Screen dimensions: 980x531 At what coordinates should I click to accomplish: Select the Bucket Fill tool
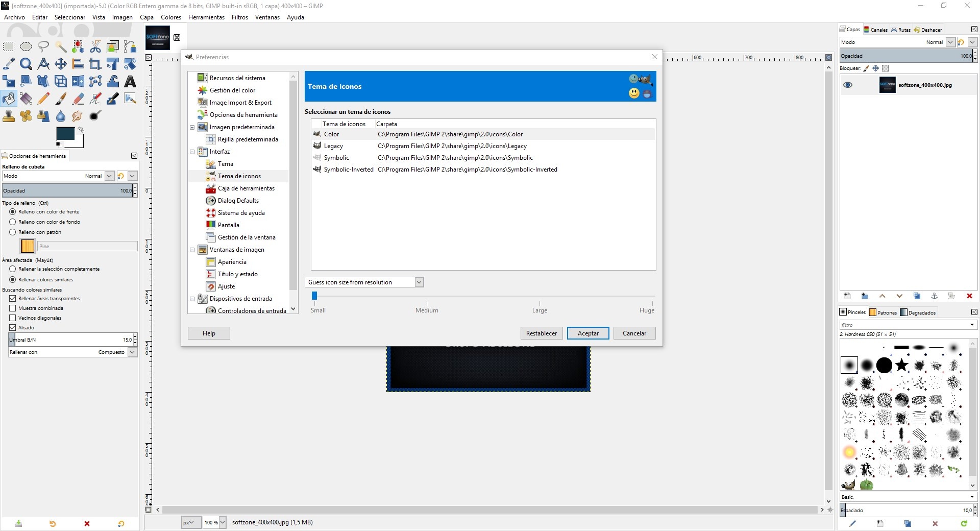tap(9, 99)
